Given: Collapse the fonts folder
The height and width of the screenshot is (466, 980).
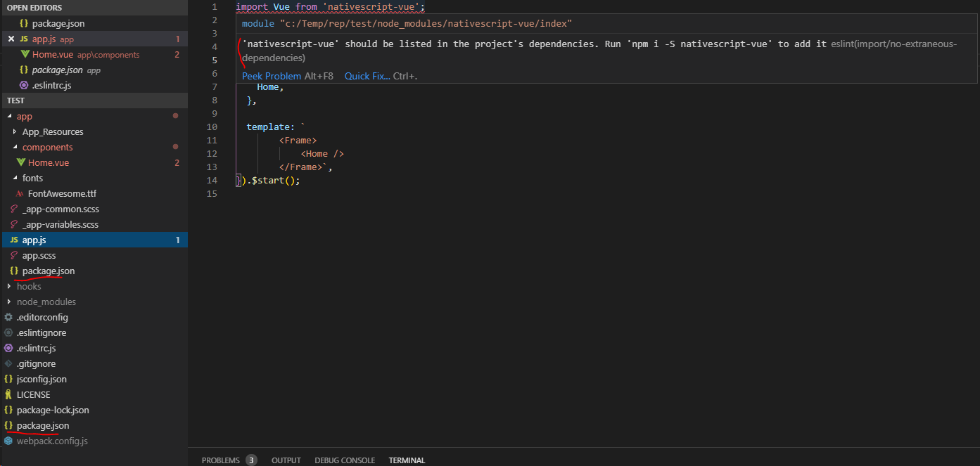Looking at the screenshot, I should pos(15,179).
